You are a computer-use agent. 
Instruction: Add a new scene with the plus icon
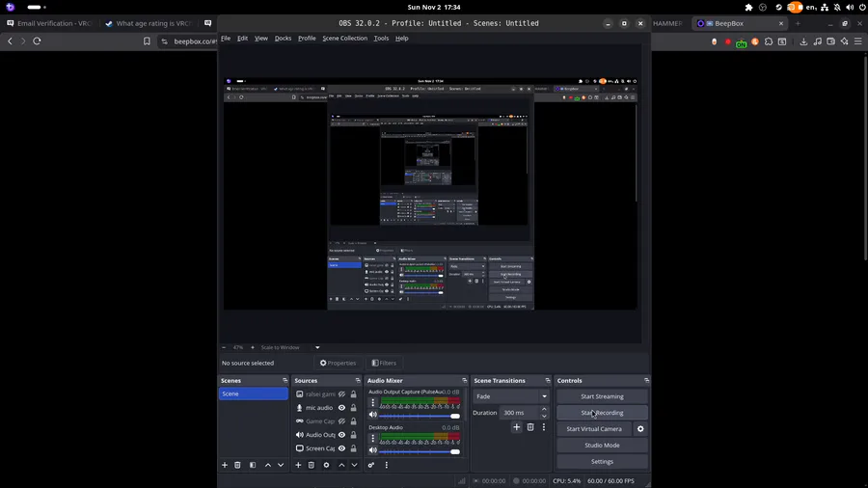[x=225, y=465]
